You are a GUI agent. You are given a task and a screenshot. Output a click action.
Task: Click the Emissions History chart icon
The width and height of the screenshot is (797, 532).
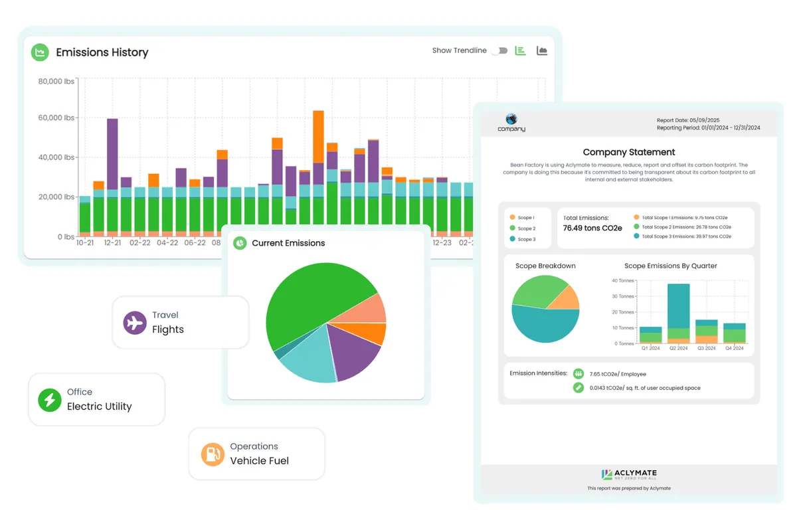[x=40, y=52]
